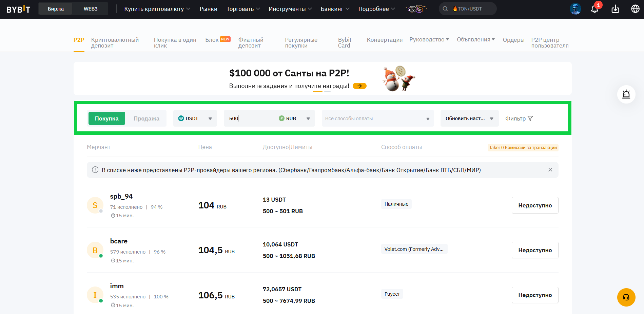The width and height of the screenshot is (644, 314).
Task: Expand the Все способы оплаты dropdown
Action: (377, 118)
